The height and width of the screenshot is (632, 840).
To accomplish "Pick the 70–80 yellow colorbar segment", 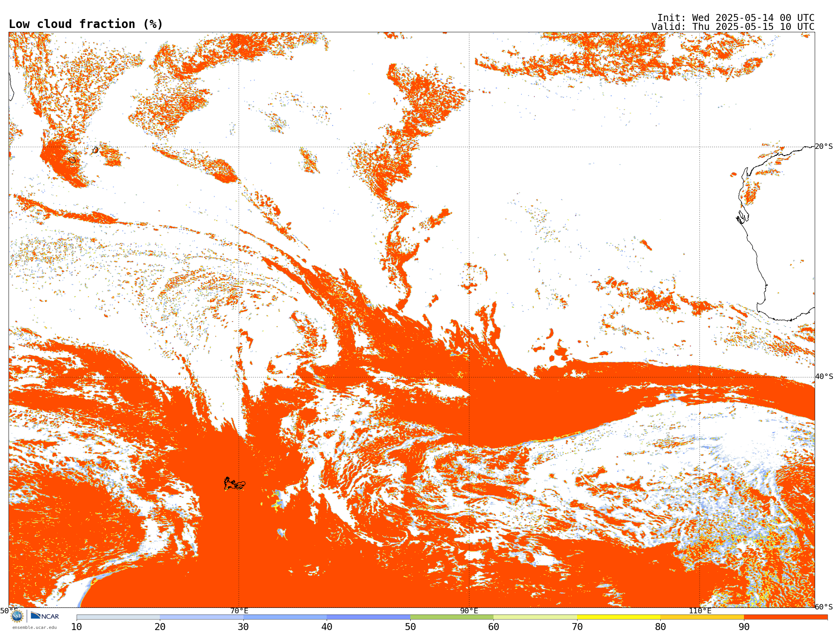I will (x=619, y=617).
